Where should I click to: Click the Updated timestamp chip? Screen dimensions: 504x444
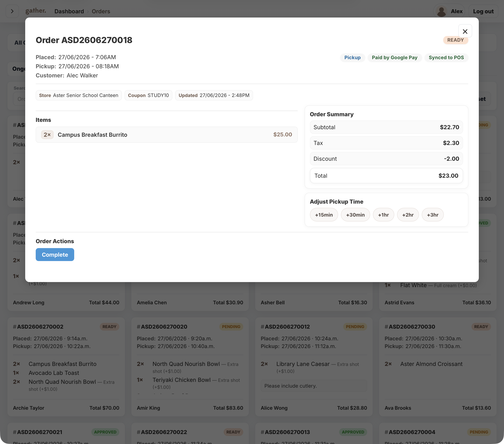[214, 95]
